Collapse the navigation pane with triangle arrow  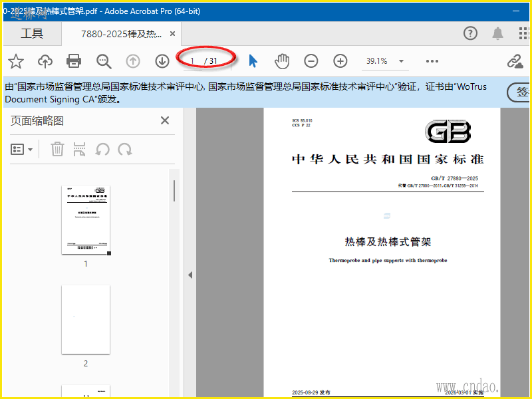[190, 275]
